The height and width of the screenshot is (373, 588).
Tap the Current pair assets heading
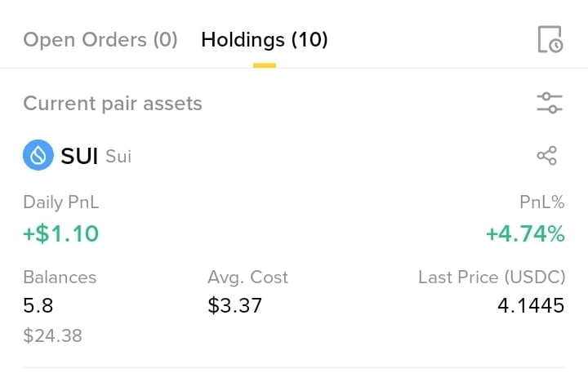pos(113,104)
